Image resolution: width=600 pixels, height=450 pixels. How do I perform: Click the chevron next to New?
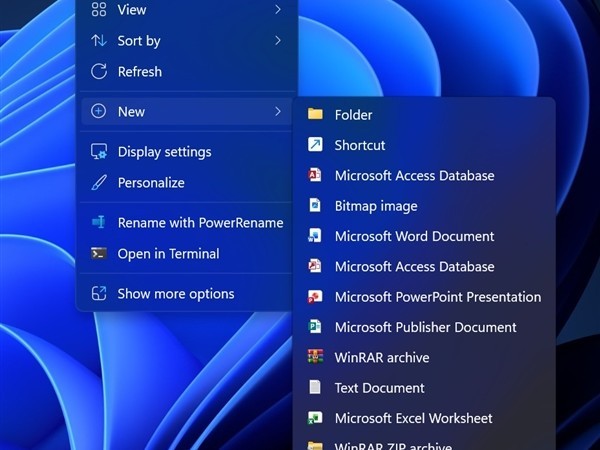pyautogui.click(x=278, y=112)
